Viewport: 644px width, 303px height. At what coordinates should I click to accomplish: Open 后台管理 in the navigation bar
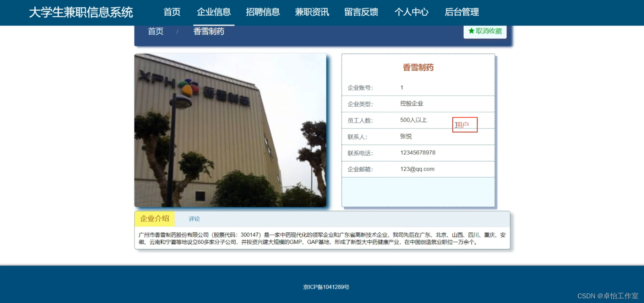pos(462,12)
